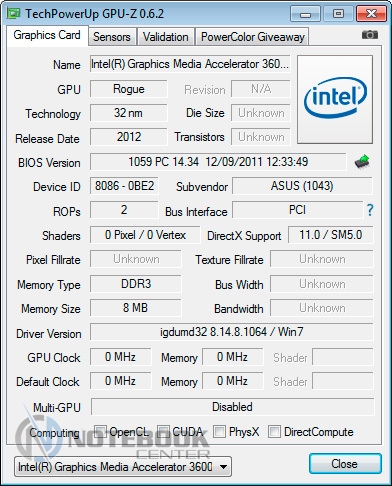The width and height of the screenshot is (392, 486).
Task: Click the Intel logo image
Action: click(335, 99)
